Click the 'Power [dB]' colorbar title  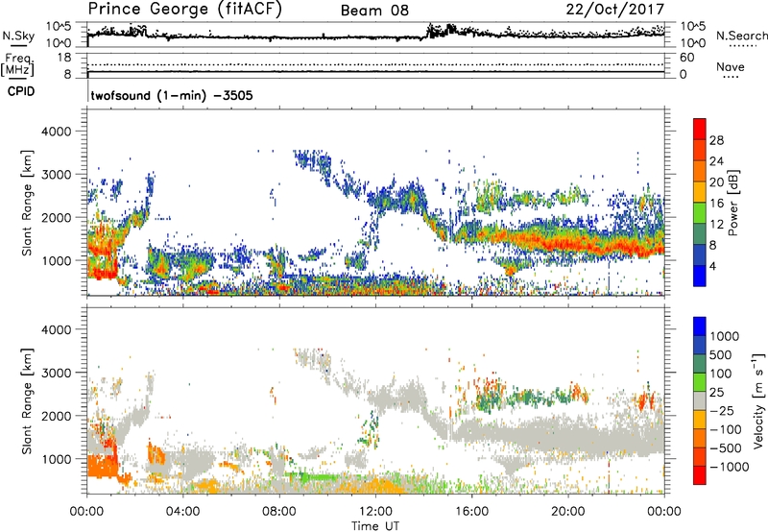tap(732, 203)
